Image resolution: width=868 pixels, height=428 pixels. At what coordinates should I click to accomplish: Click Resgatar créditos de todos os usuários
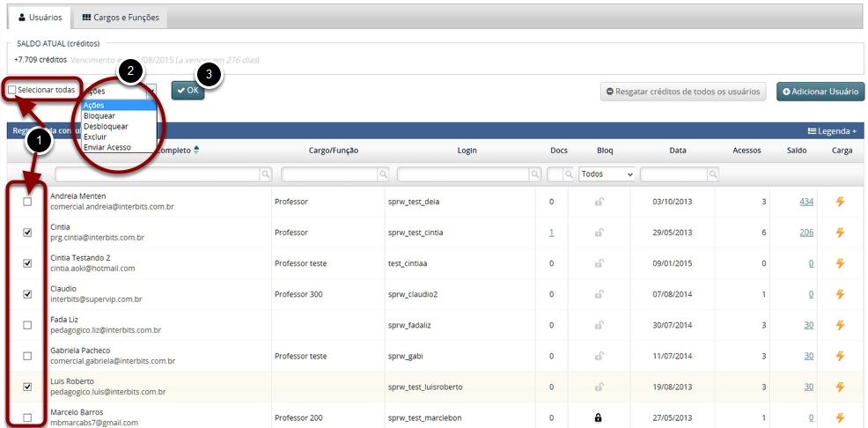click(683, 92)
